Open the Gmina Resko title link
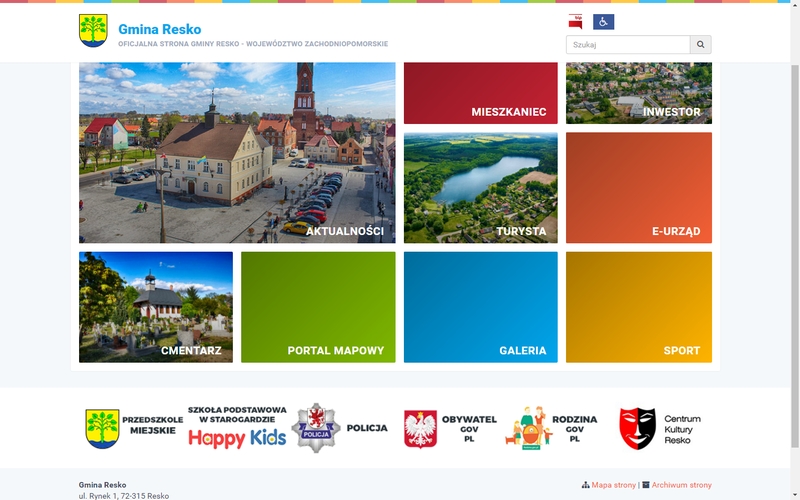Screen dimensions: 800x500 pyautogui.click(x=160, y=29)
